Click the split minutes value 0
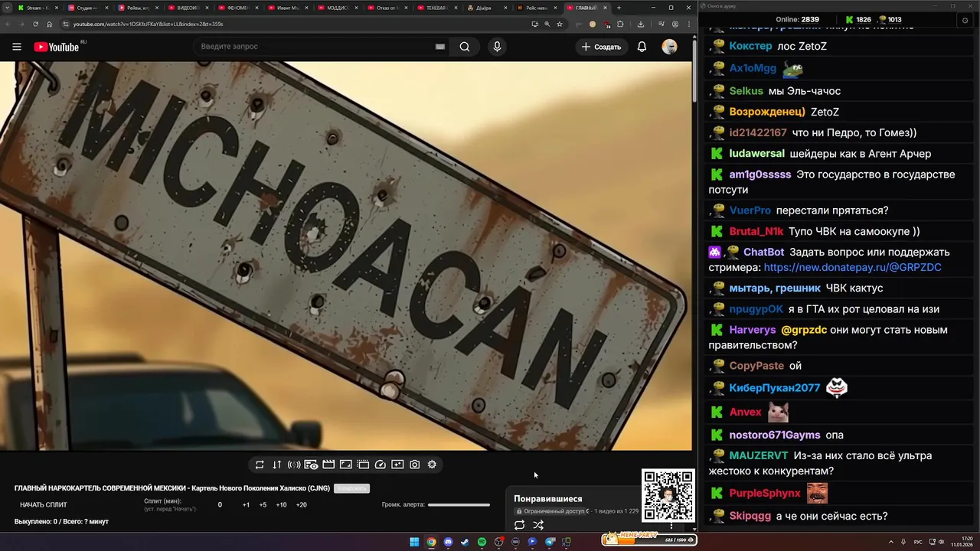This screenshot has height=551, width=980. click(220, 505)
